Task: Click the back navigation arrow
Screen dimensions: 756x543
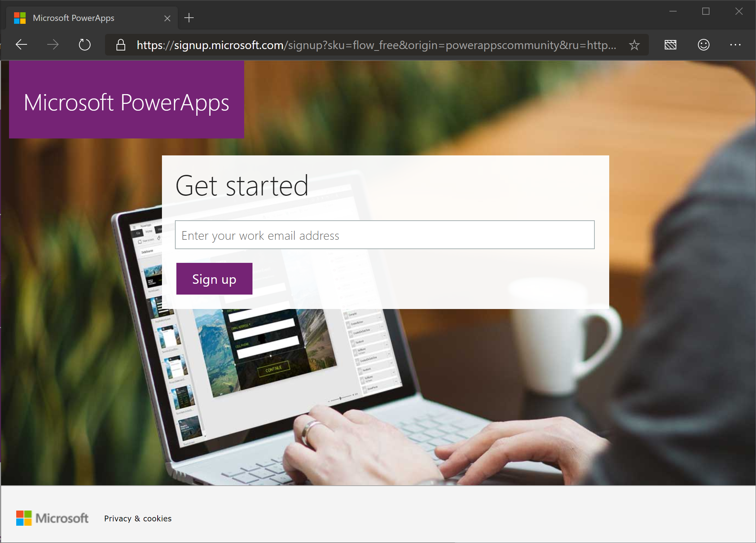Action: pos(21,44)
